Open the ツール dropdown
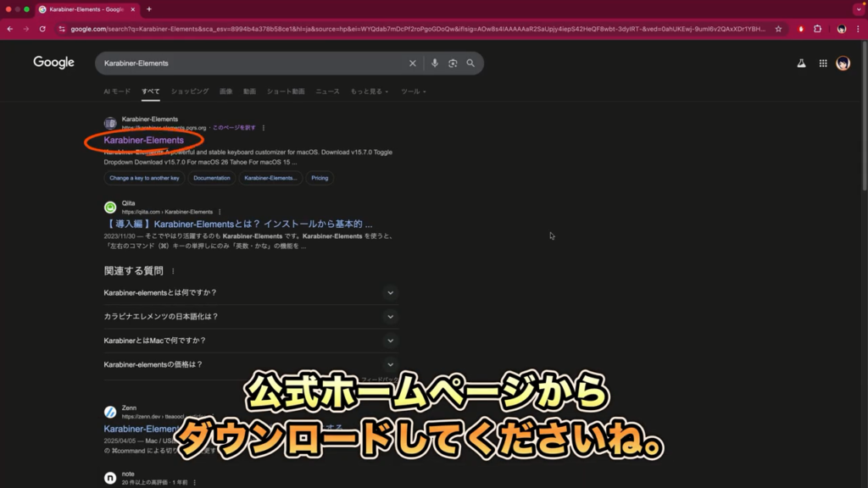Screen dimensions: 868x488 point(413,91)
